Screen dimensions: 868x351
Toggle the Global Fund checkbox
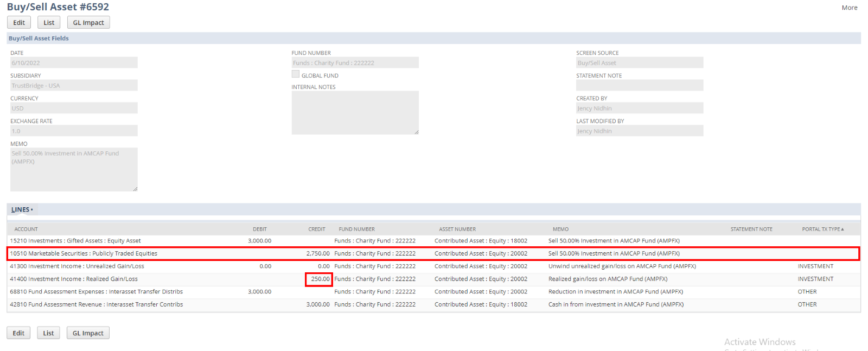click(x=296, y=74)
